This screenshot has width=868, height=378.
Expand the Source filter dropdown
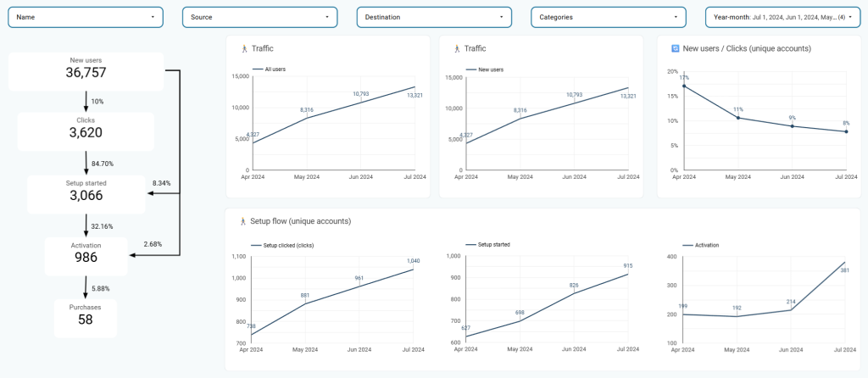click(x=259, y=16)
